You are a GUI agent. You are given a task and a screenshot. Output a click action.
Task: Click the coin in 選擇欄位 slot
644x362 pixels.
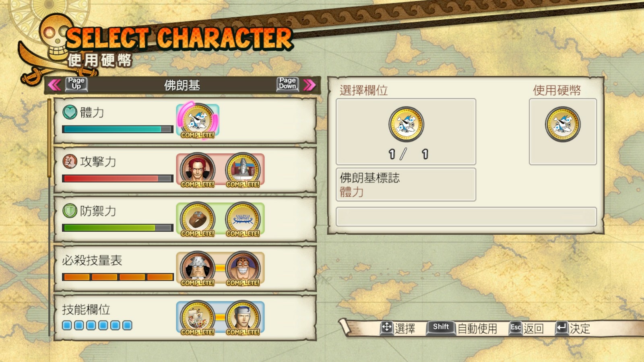point(406,124)
